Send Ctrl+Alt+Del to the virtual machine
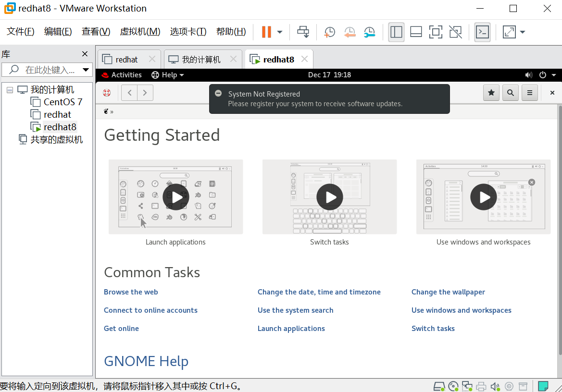Screen dimensions: 562x392 tap(303, 32)
